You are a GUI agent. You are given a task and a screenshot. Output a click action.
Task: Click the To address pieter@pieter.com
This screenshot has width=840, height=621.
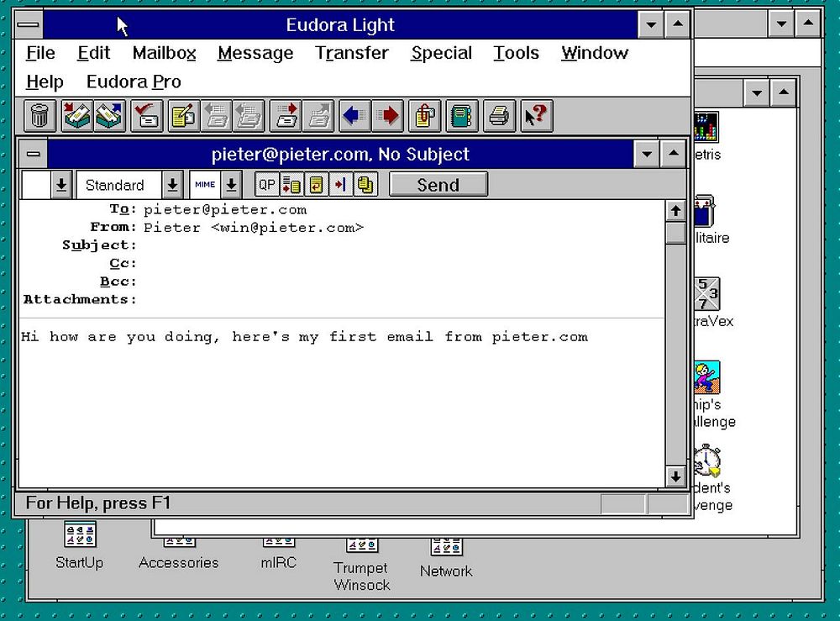coord(225,209)
